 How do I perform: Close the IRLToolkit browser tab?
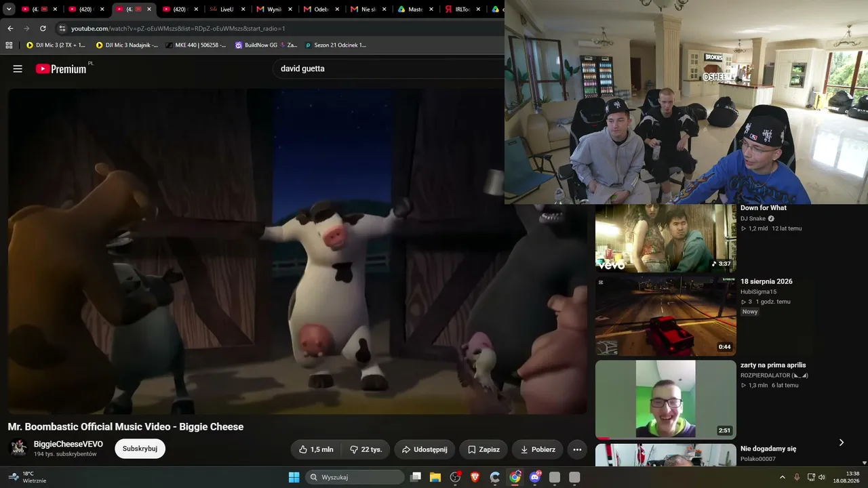pyautogui.click(x=479, y=9)
